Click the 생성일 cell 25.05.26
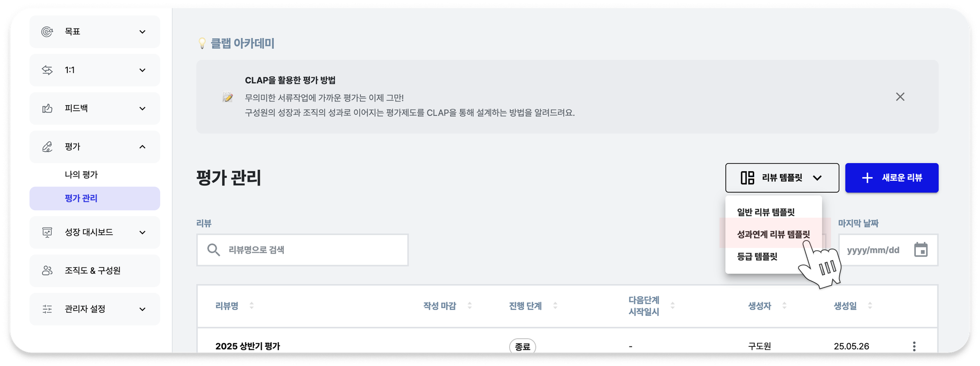980x366 pixels. (851, 346)
